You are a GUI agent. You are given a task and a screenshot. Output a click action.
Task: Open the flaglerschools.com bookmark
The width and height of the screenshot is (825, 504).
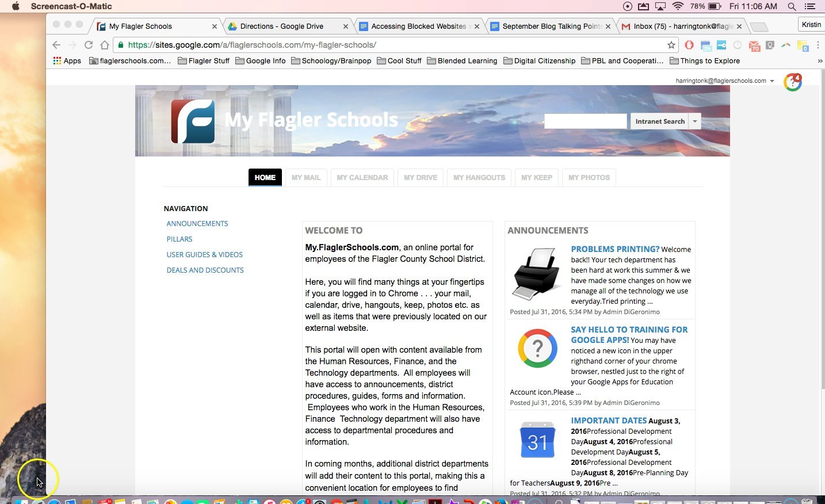coord(130,60)
